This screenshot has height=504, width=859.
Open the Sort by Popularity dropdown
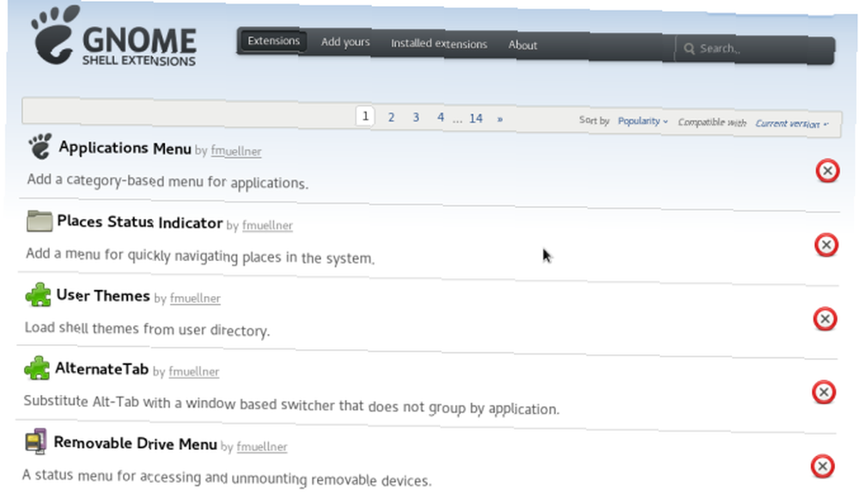(643, 121)
